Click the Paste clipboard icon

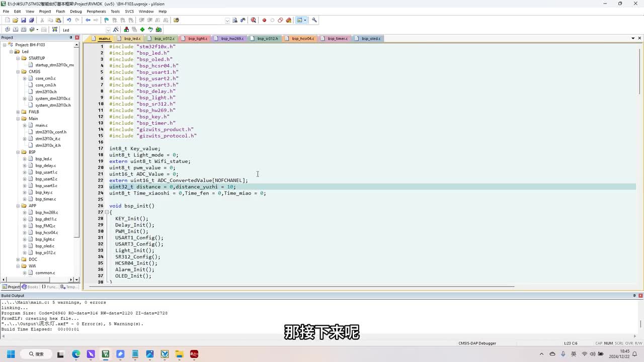58,20
